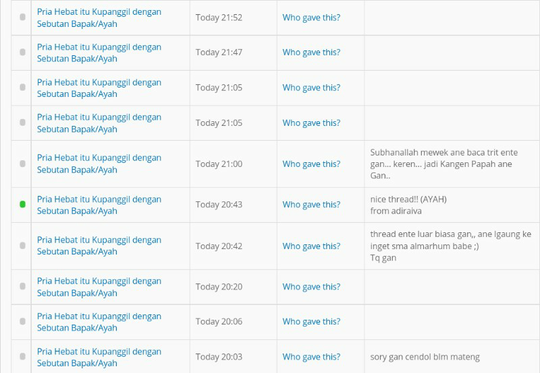Click comment 'sory gan cendol blm mateng'
Screen dimensions: 540x373
(425, 357)
